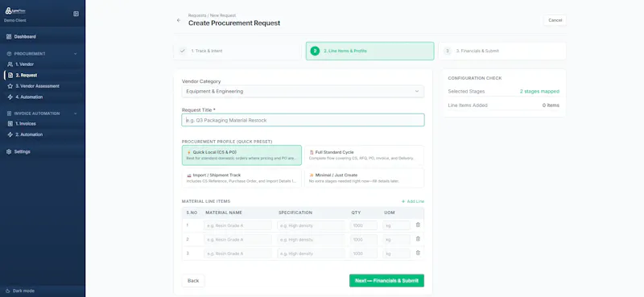Click the Invoice Automation section icon
644x297 pixels.
tap(9, 113)
